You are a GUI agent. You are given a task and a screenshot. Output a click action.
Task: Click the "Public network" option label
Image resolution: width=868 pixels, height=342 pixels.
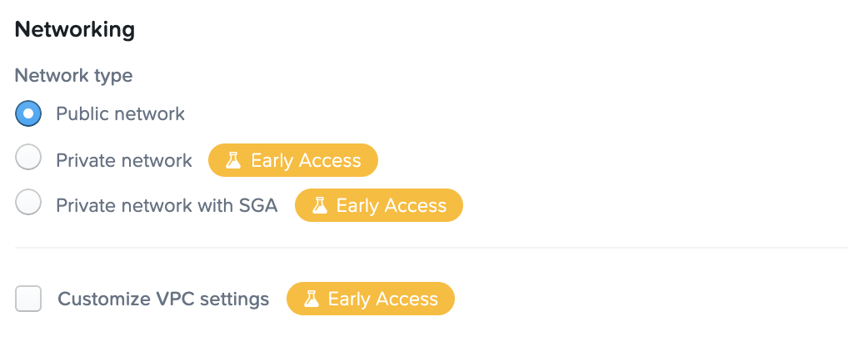tap(120, 113)
